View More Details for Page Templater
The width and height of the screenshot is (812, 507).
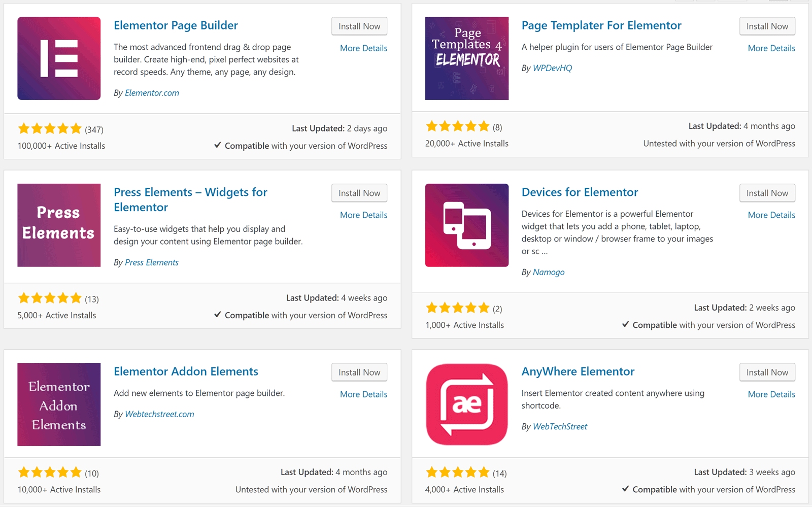(771, 48)
